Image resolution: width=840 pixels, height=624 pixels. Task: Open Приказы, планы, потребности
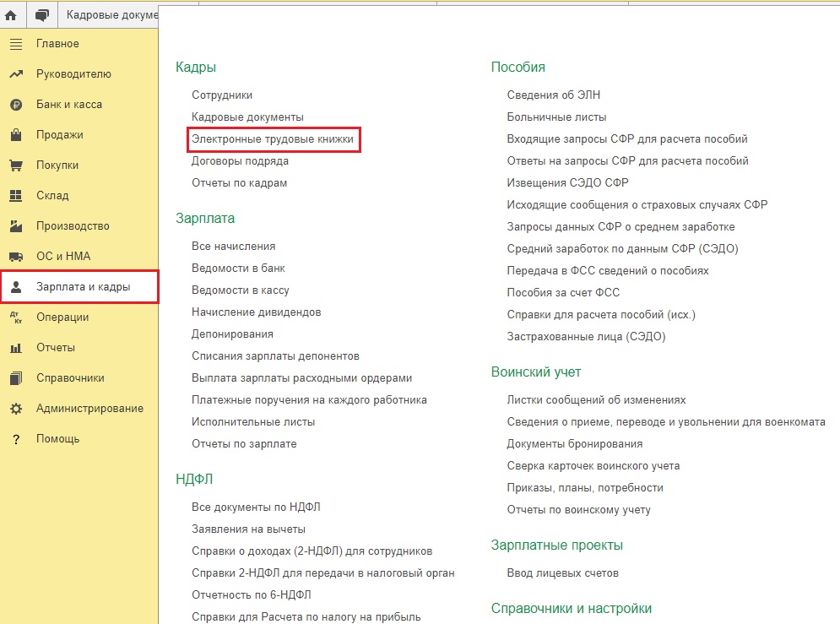(x=585, y=487)
